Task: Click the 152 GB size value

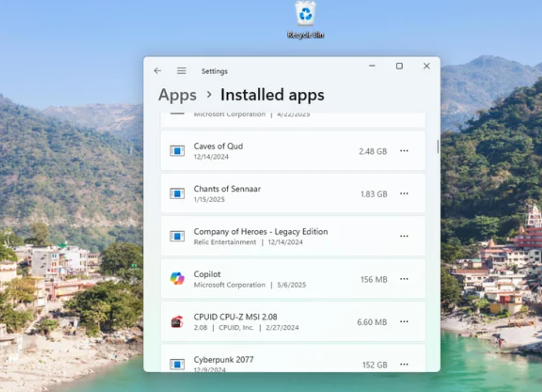Action: 375,365
